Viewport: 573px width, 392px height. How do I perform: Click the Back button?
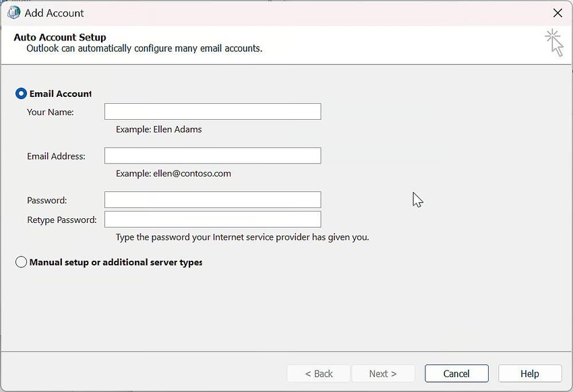coord(318,373)
